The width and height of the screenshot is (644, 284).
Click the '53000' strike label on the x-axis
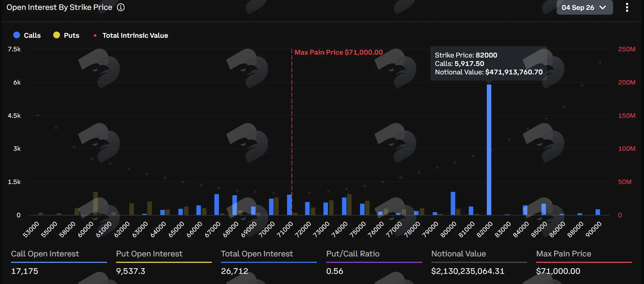tap(31, 229)
